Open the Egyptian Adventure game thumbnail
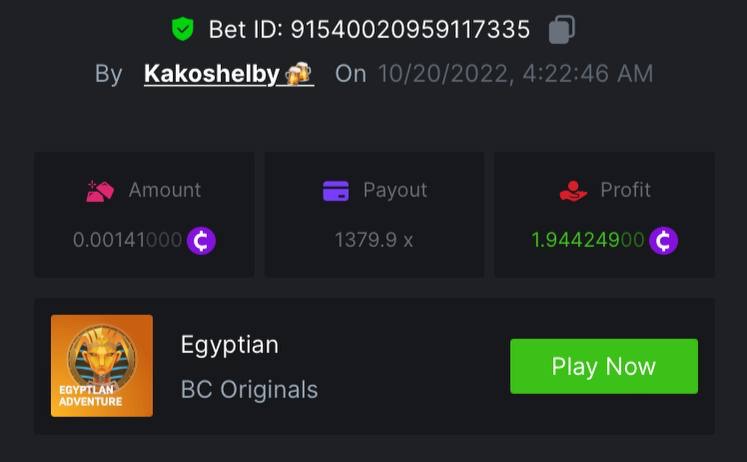The width and height of the screenshot is (747, 462). [102, 365]
